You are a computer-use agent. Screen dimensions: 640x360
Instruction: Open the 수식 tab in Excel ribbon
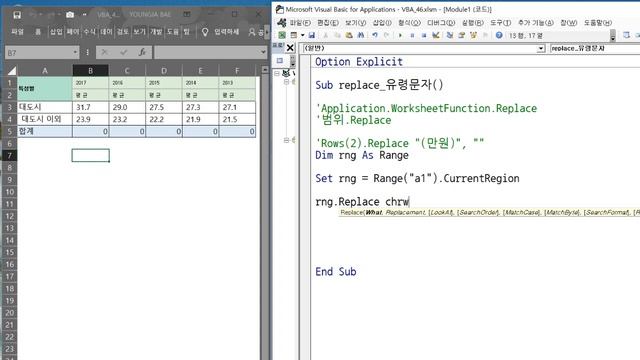(x=89, y=31)
